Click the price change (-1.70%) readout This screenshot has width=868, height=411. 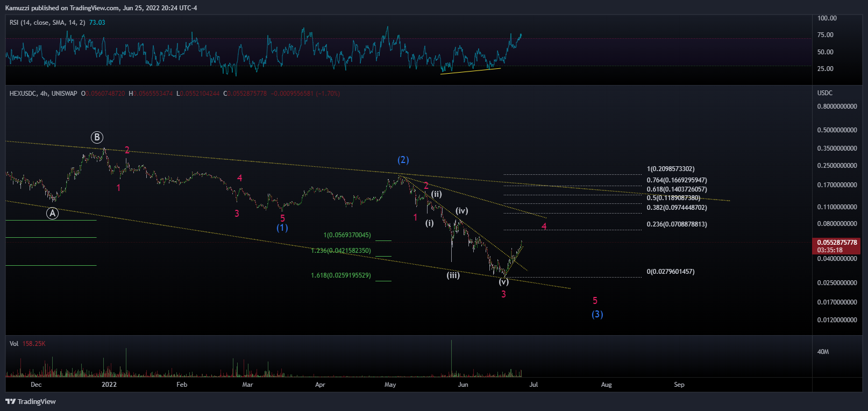(328, 94)
